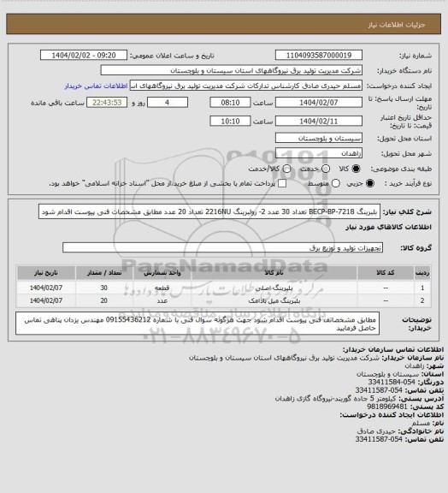Click the واحد شمارش column header

click(162, 273)
